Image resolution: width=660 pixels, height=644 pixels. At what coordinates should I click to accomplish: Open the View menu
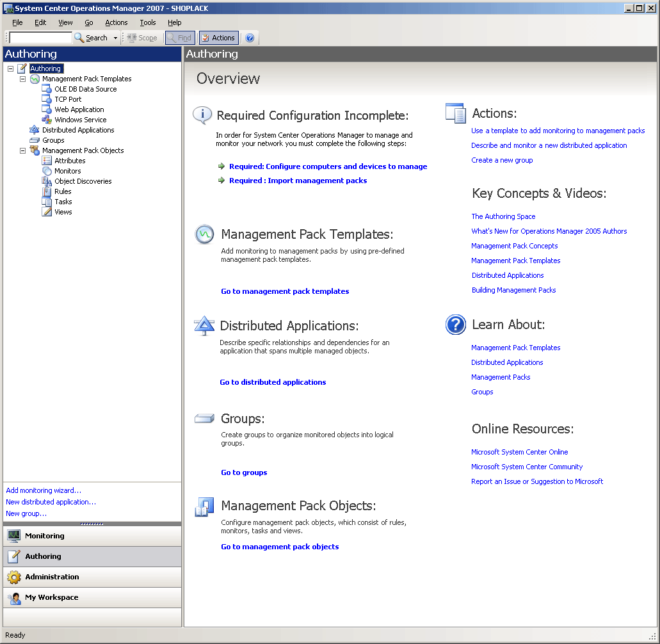(x=65, y=22)
